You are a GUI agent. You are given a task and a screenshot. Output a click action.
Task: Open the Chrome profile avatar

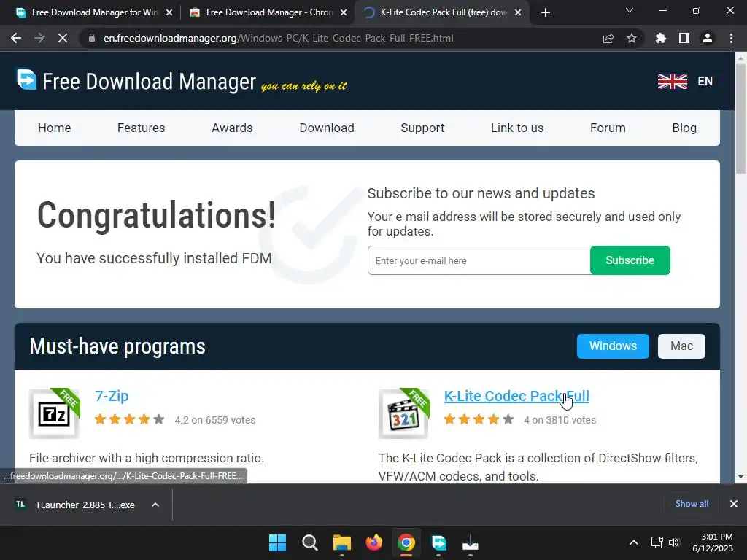click(x=708, y=38)
